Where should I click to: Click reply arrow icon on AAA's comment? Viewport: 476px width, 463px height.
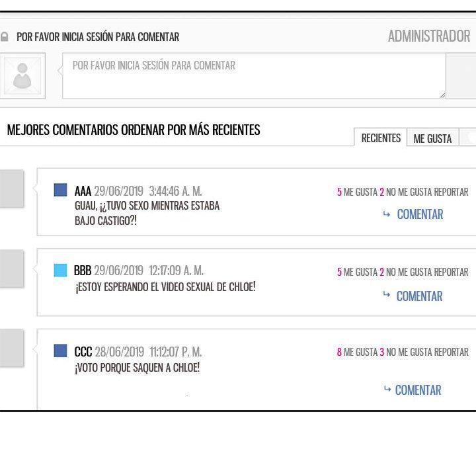pos(387,214)
